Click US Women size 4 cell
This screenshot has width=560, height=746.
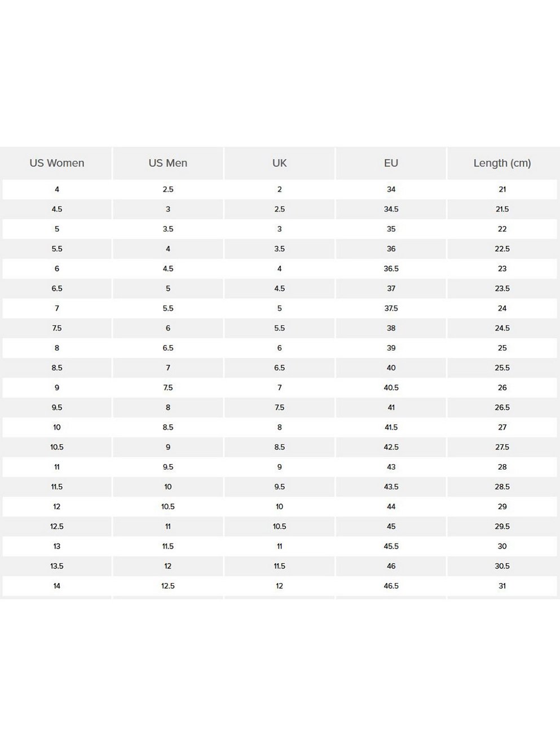(x=57, y=189)
